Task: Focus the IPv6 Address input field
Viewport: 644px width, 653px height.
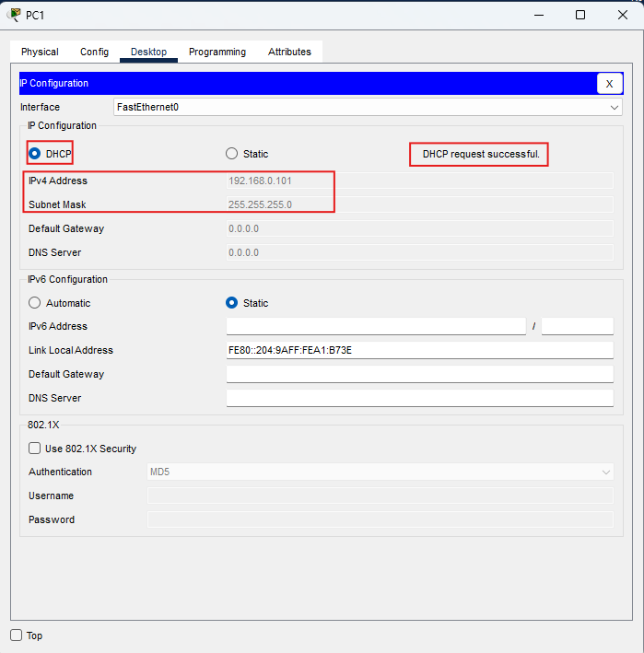Action: click(376, 326)
